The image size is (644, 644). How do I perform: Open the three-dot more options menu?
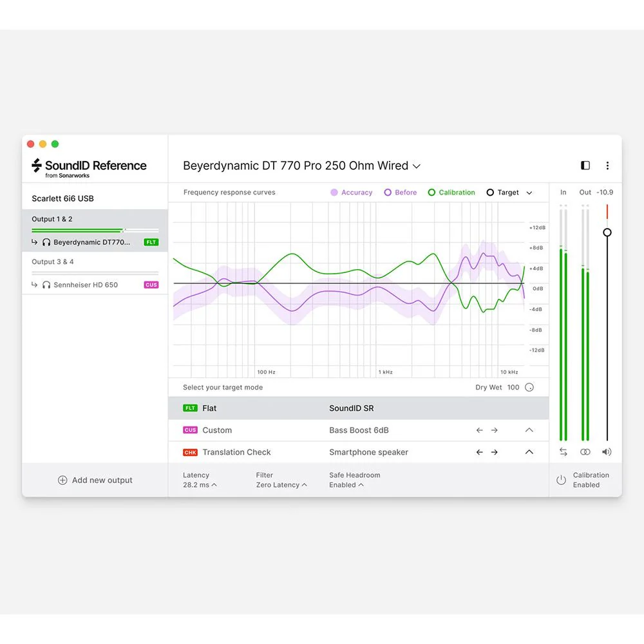(x=607, y=166)
